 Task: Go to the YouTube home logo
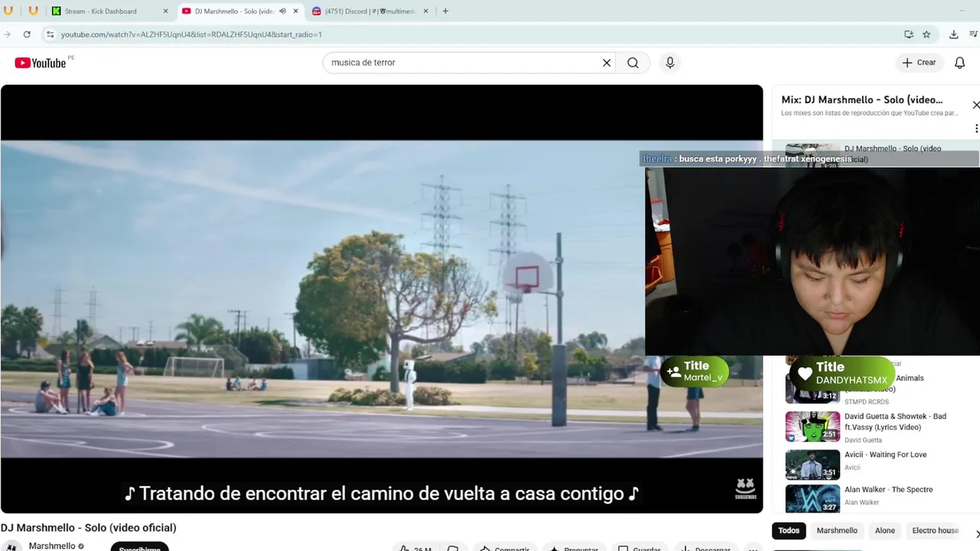(40, 63)
